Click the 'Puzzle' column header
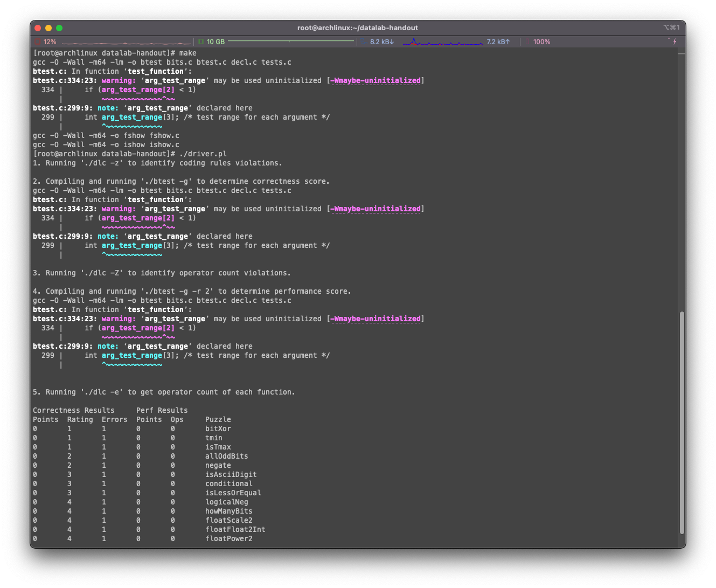 pyautogui.click(x=218, y=419)
